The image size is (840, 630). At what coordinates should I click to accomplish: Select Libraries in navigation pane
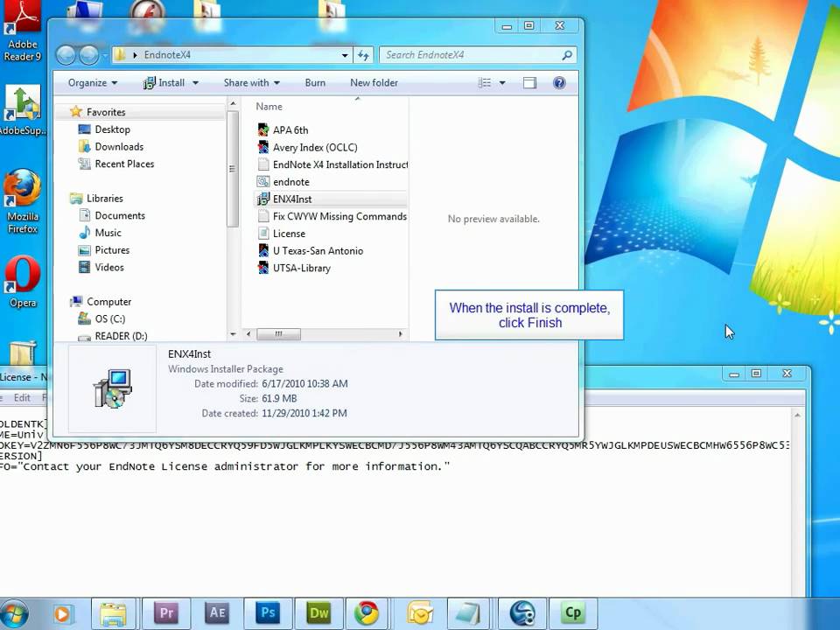104,199
